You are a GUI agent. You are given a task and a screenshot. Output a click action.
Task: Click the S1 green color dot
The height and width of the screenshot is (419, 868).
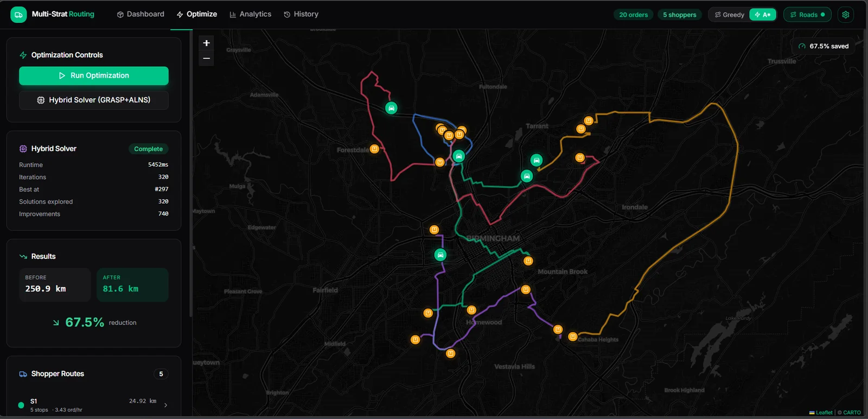tap(21, 405)
